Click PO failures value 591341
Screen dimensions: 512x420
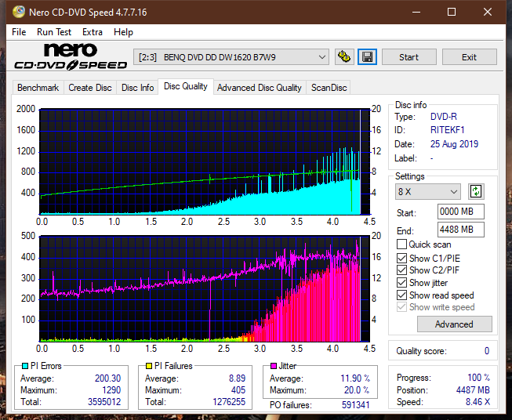(x=355, y=405)
